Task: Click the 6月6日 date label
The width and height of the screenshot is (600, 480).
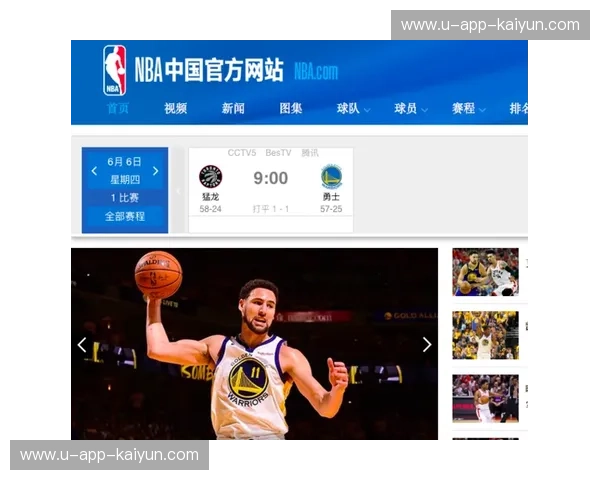Action: [x=124, y=162]
